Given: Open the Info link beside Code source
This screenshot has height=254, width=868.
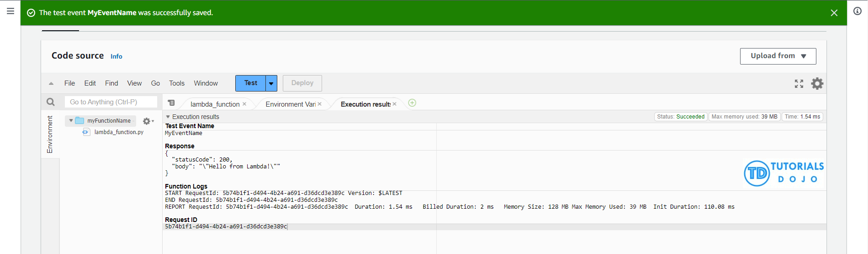Looking at the screenshot, I should coord(116,56).
